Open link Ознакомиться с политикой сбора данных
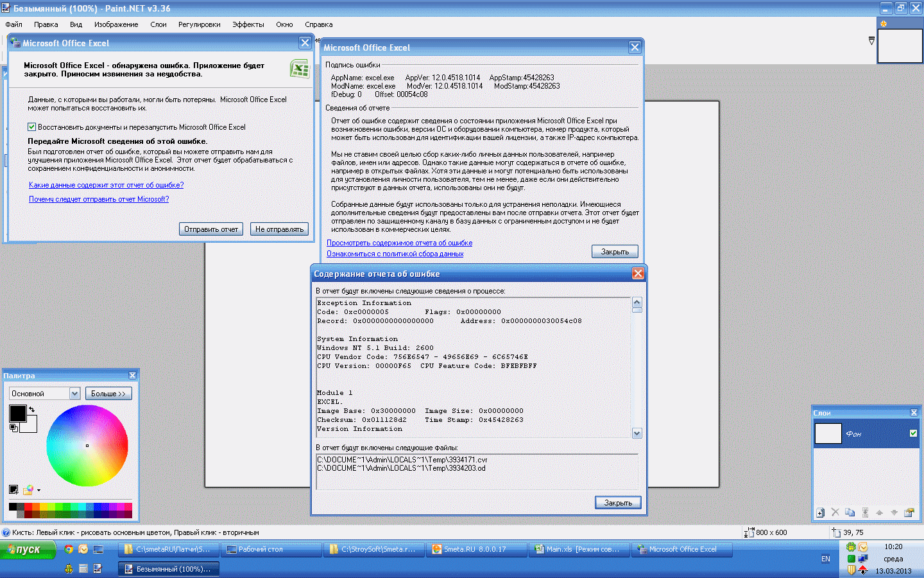Screen dimensions: 924x578 (x=395, y=254)
